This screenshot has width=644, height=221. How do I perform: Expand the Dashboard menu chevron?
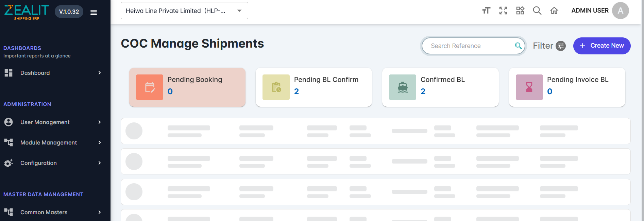point(100,73)
